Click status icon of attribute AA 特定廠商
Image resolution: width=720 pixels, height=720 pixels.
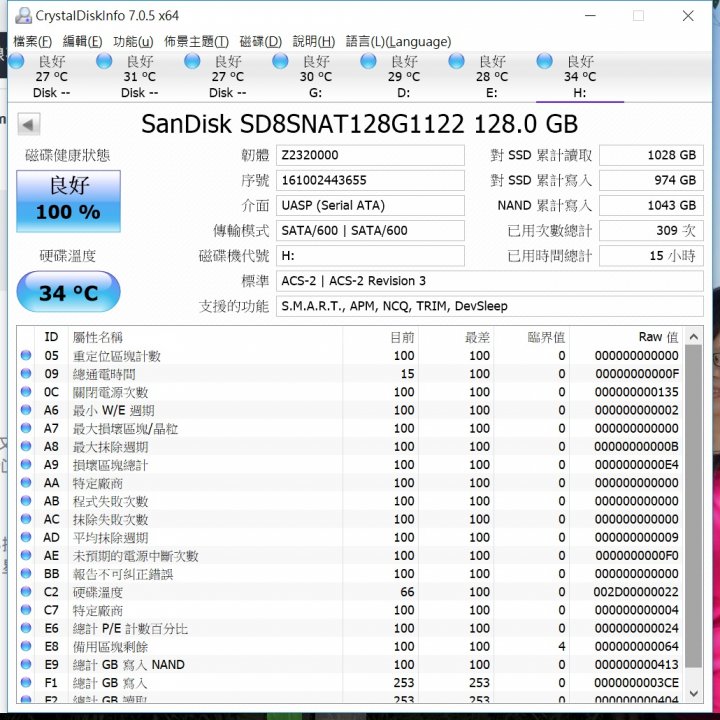click(x=26, y=483)
